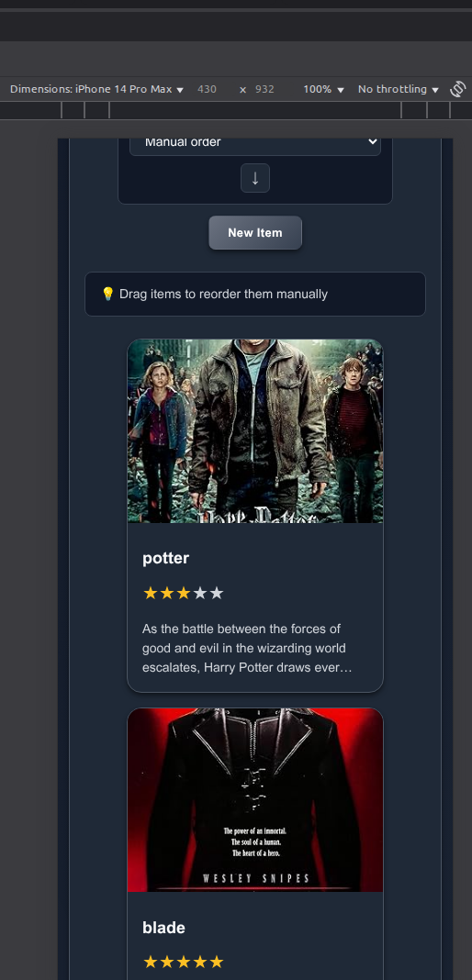Click the rotate device orientation icon
This screenshot has width=472, height=980.
pyautogui.click(x=457, y=89)
